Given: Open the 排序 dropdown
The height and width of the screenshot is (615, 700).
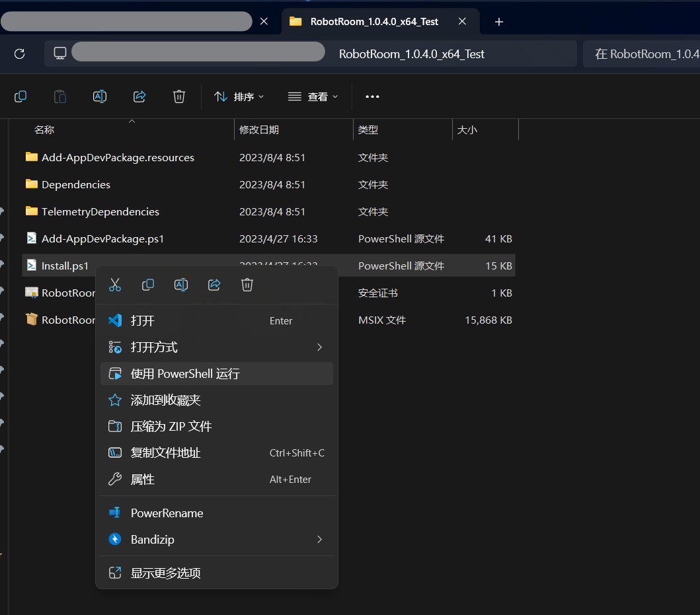Looking at the screenshot, I should (239, 96).
